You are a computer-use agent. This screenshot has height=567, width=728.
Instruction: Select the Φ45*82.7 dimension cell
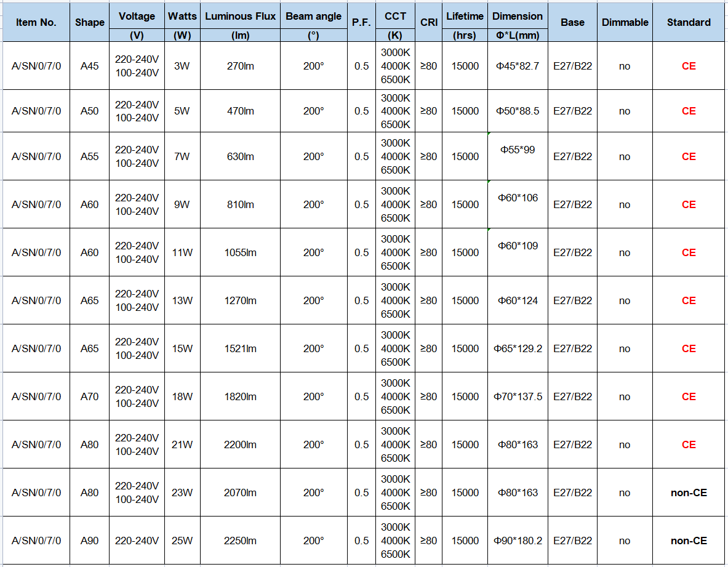pos(518,66)
